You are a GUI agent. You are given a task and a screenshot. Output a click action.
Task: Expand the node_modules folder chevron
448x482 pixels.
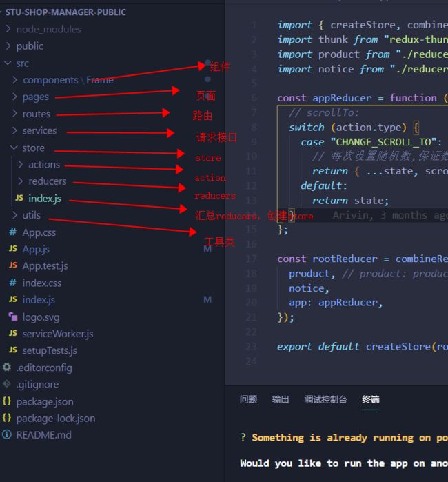coord(8,29)
